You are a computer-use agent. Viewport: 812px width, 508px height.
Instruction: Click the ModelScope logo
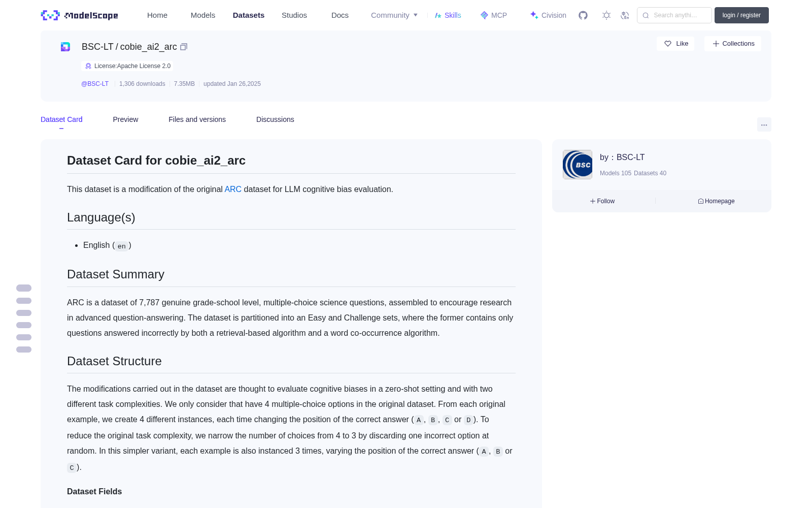pos(80,15)
